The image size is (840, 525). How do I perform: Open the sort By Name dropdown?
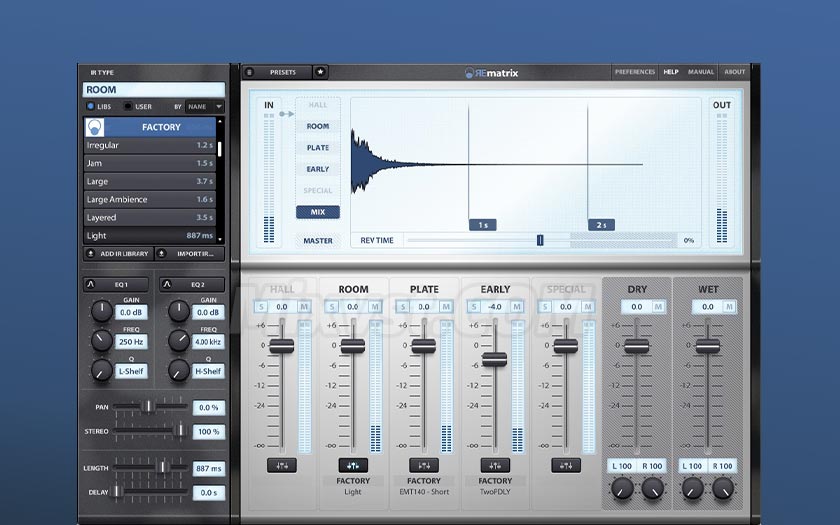tap(204, 106)
